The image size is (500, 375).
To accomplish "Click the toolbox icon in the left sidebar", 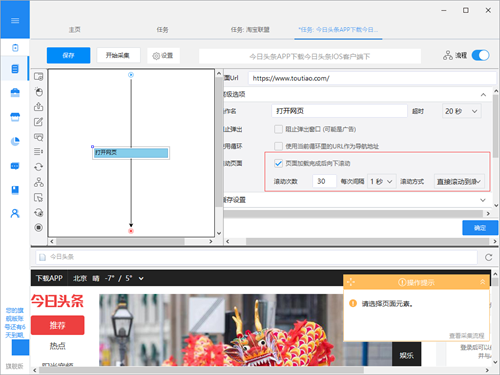I will point(15,92).
